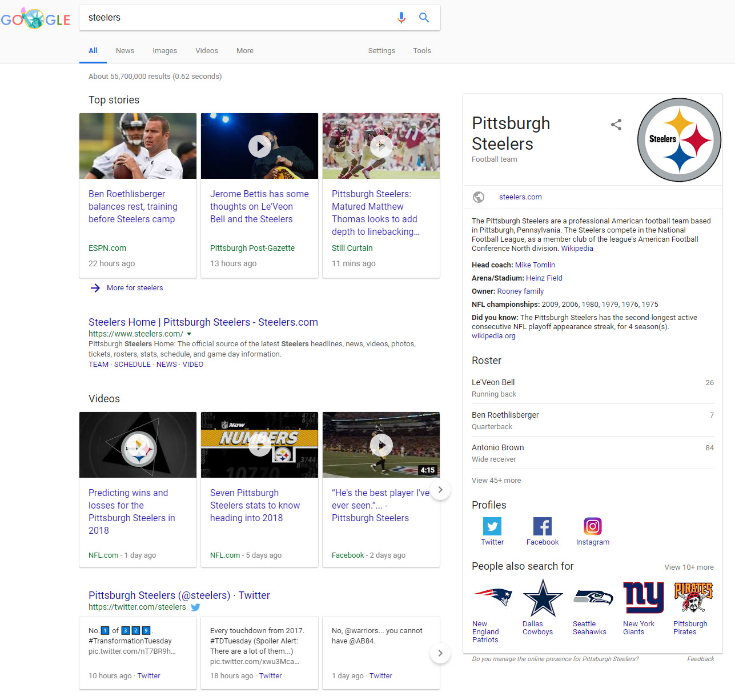Click the microphone voice search icon
This screenshot has width=735, height=700.
coord(401,18)
